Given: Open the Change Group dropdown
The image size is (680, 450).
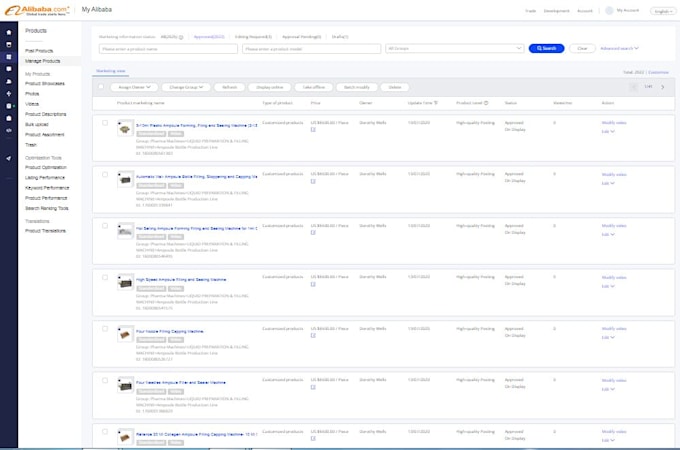Looking at the screenshot, I should click(x=186, y=87).
